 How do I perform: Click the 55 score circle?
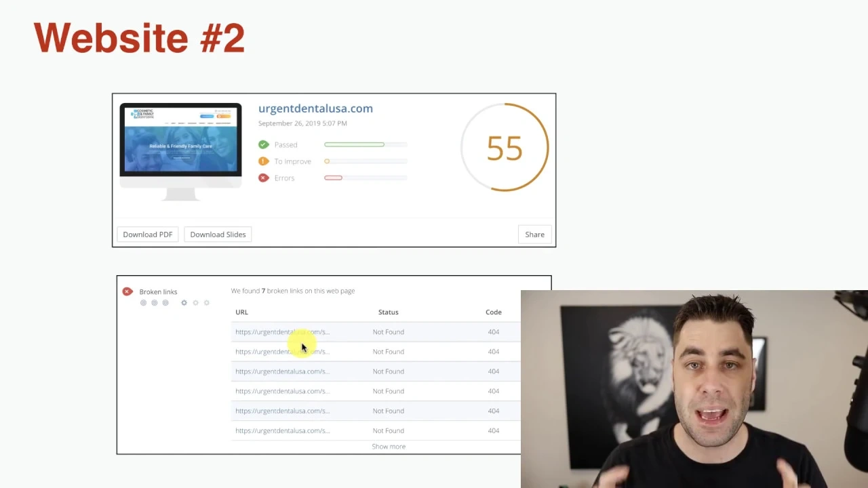[x=505, y=147]
